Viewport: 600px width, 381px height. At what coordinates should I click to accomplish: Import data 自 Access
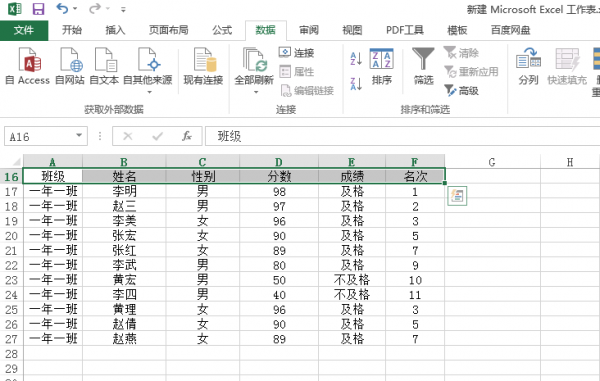(x=28, y=66)
